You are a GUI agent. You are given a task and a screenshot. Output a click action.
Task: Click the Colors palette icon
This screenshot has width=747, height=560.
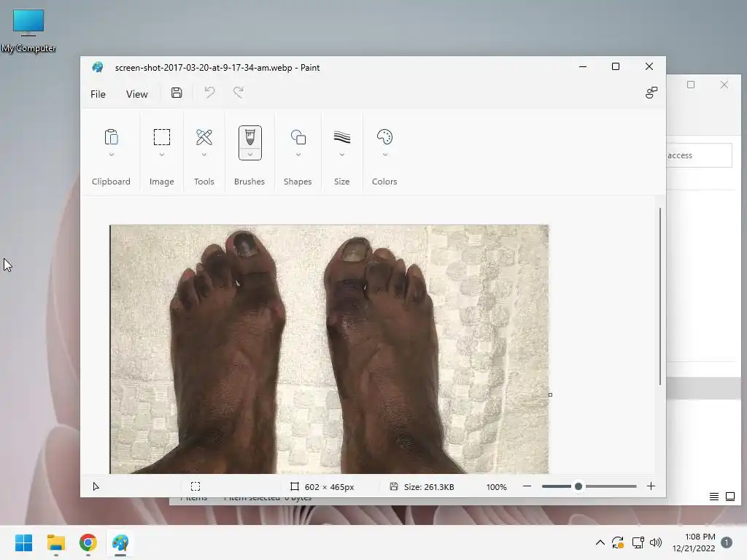tap(384, 137)
